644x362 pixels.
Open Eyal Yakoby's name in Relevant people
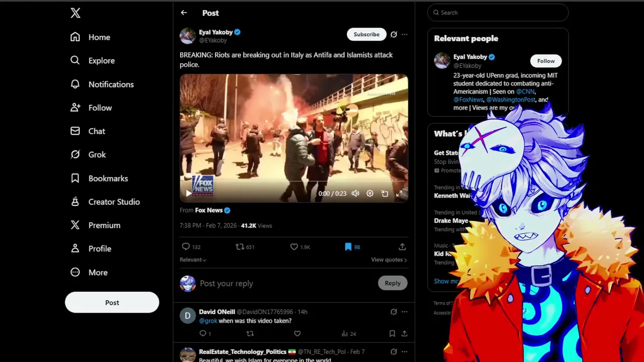[470, 57]
